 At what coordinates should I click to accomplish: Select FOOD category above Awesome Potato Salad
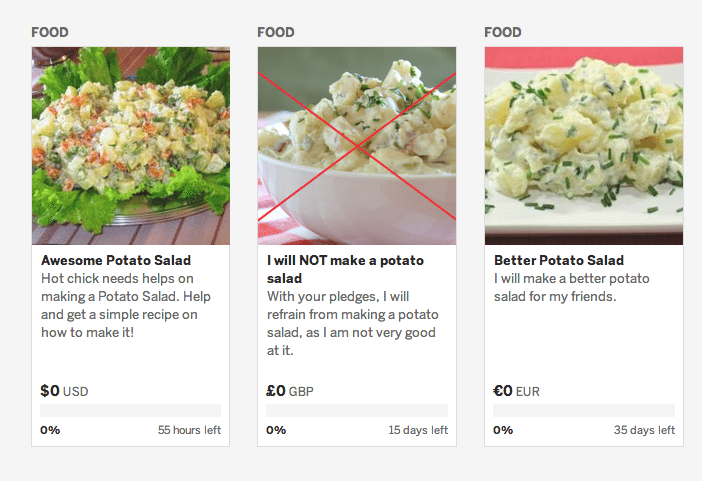coord(50,32)
